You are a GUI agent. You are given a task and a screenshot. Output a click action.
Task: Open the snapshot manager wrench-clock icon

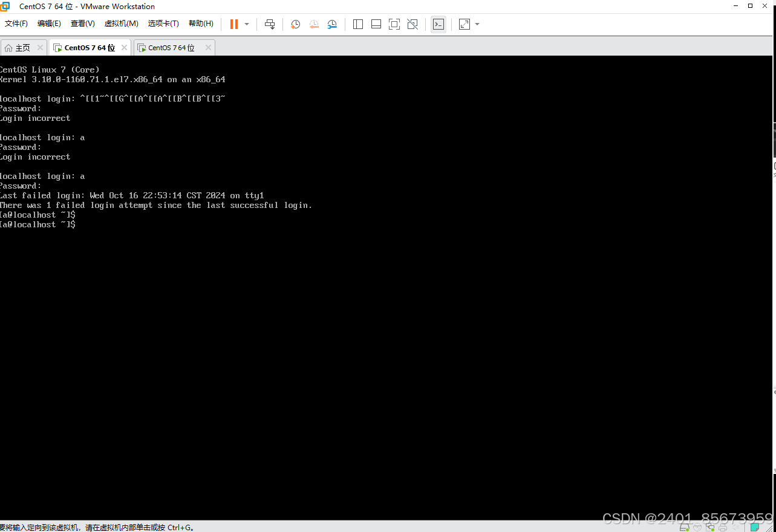(332, 24)
